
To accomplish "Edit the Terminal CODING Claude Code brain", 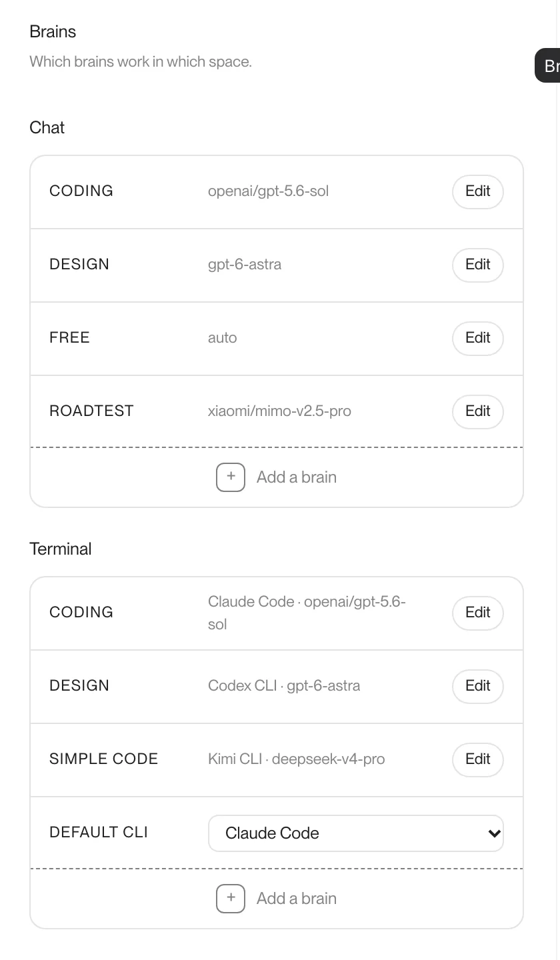I will click(478, 613).
